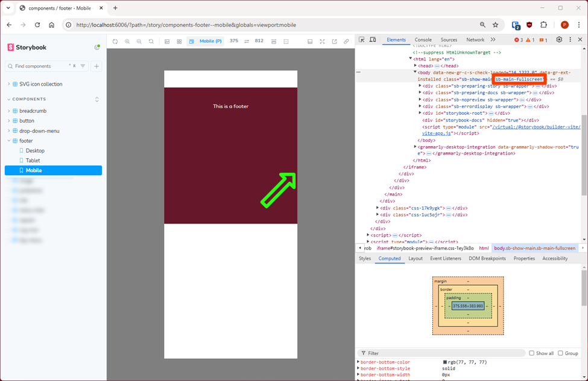Toggle the outlines tool icon
The image size is (588, 381).
286,41
